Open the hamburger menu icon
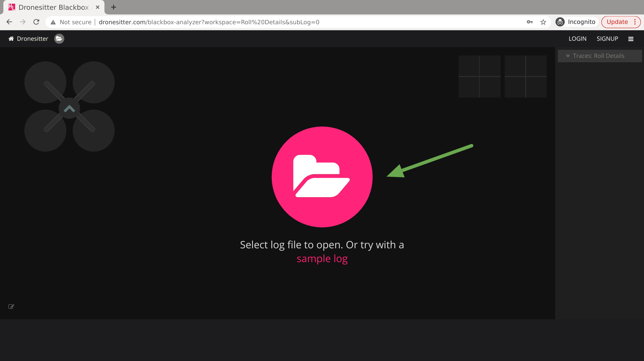The height and width of the screenshot is (361, 644). 631,39
